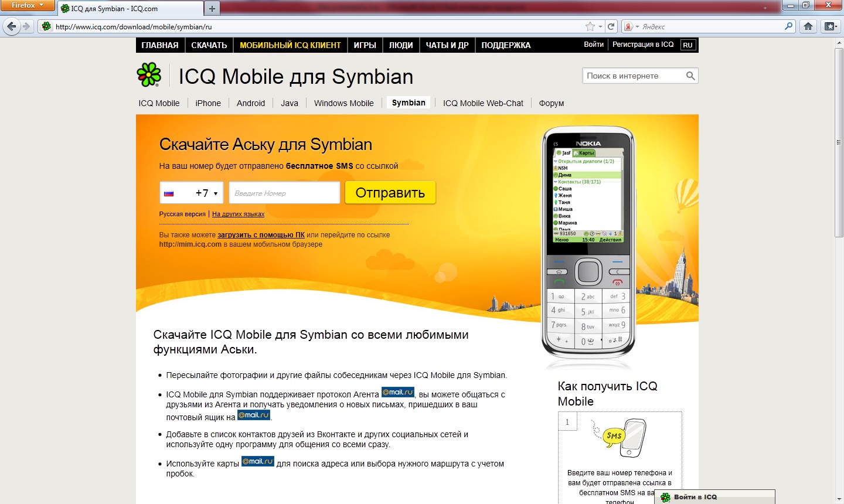Click the ICQ flower in 'Войти в ICQ' bar

pos(665,498)
